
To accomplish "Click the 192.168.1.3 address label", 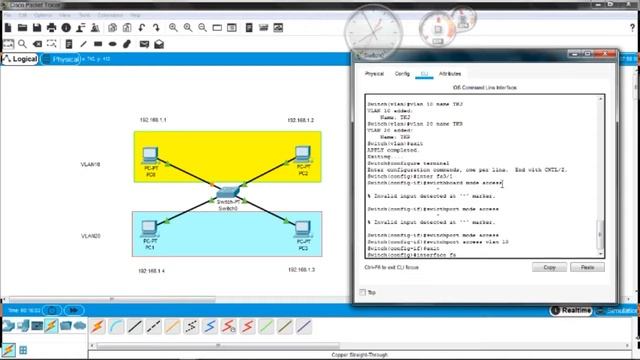I will (302, 270).
